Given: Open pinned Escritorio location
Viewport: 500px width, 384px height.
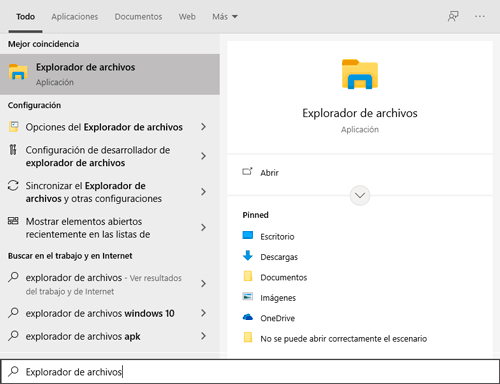Looking at the screenshot, I should tap(277, 237).
